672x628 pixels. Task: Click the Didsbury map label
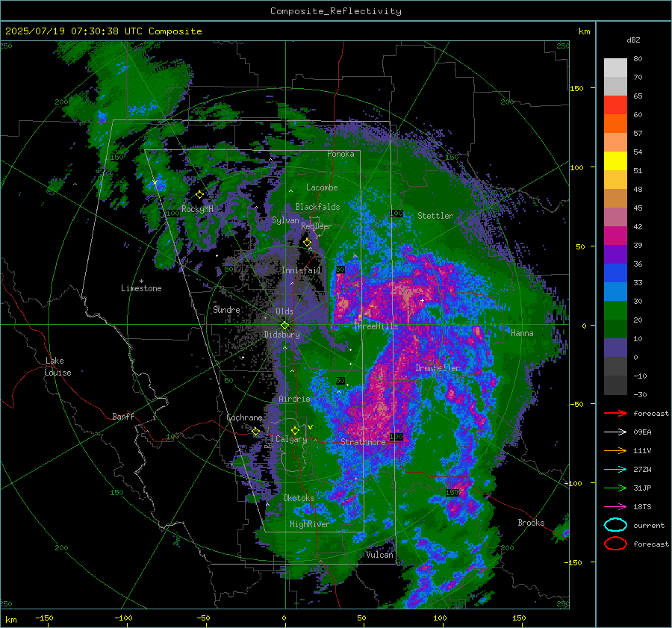[281, 335]
